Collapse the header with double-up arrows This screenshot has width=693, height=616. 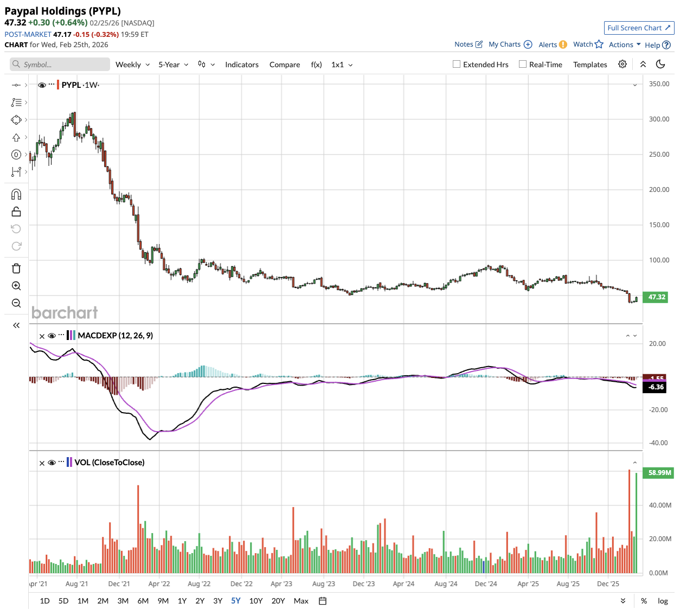(643, 64)
